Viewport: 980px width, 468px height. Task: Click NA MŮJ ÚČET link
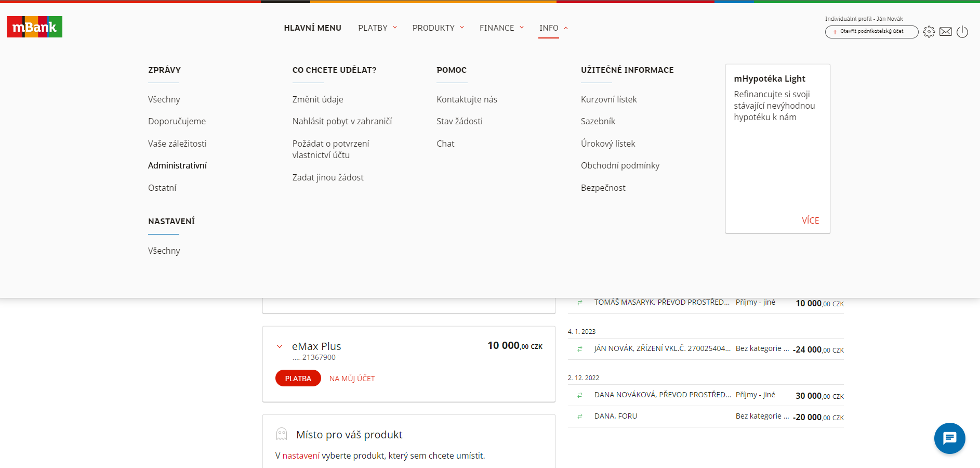pyautogui.click(x=352, y=379)
